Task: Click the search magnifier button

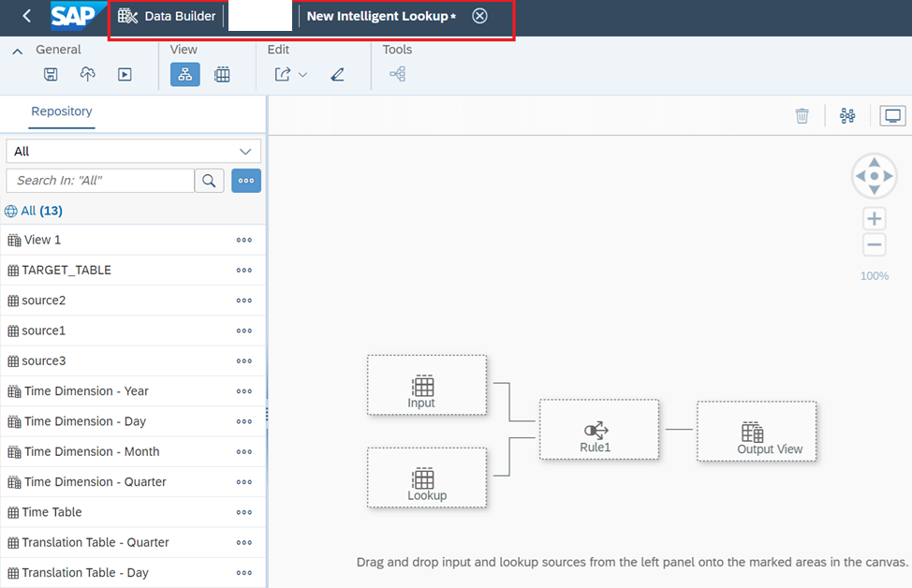Action: coord(210,181)
